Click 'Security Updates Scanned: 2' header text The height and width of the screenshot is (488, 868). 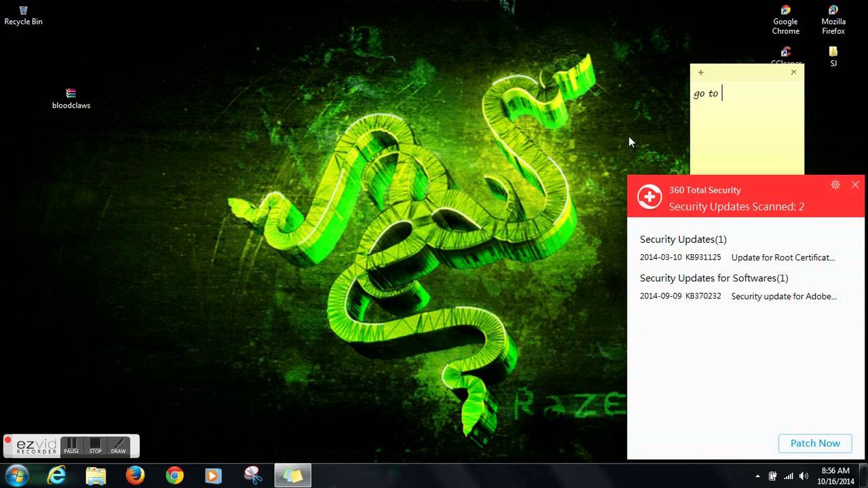(x=736, y=207)
